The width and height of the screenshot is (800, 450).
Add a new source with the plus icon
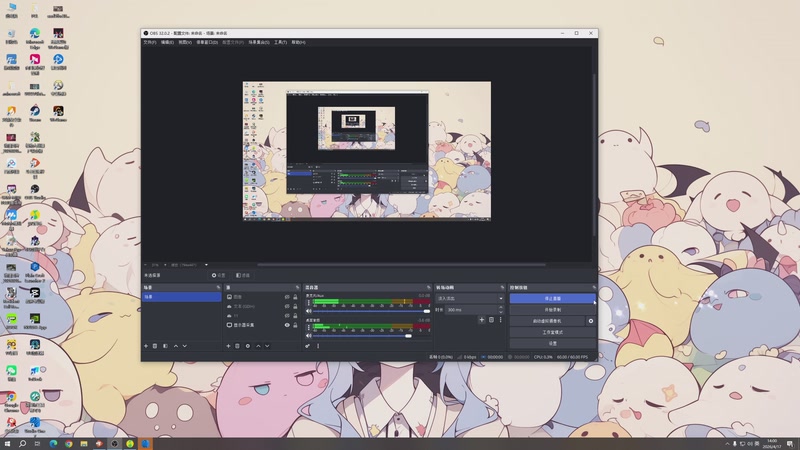(x=228, y=346)
